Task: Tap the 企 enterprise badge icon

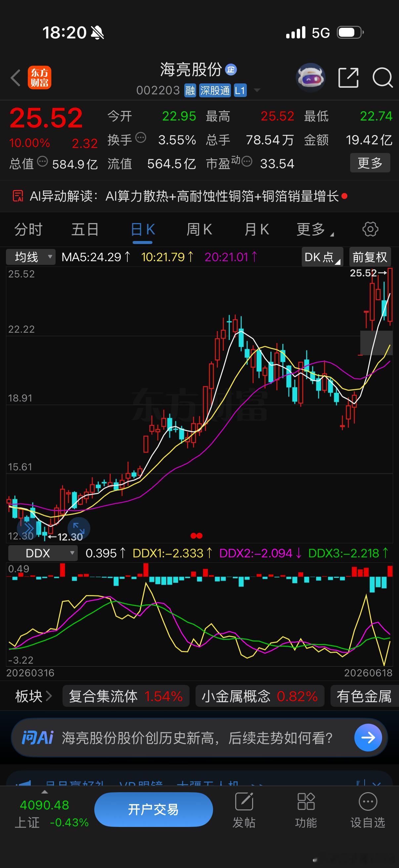Action: coord(231,70)
